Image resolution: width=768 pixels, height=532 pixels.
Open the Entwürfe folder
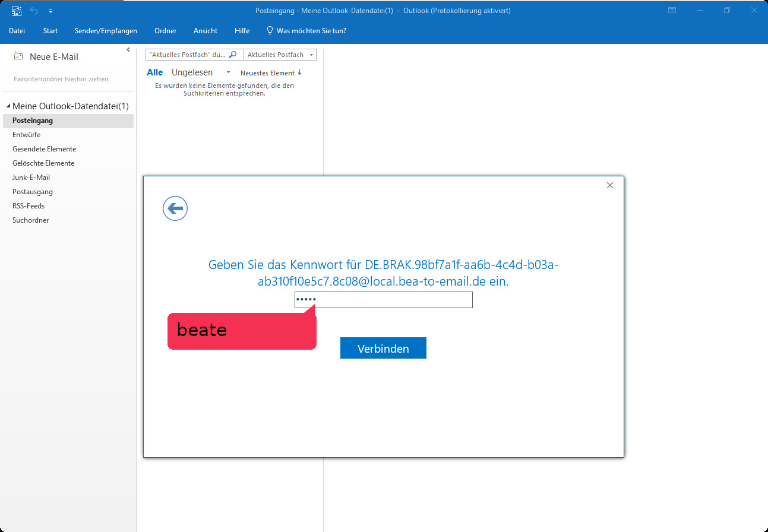pyautogui.click(x=68, y=135)
